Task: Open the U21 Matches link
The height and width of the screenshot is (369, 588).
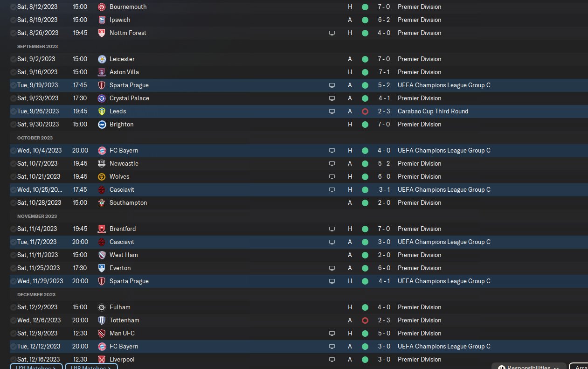Action: [x=36, y=367]
